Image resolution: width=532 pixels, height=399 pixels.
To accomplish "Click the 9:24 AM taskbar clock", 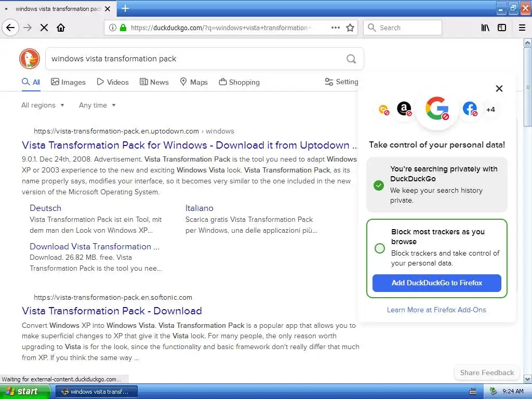I will [x=513, y=392].
